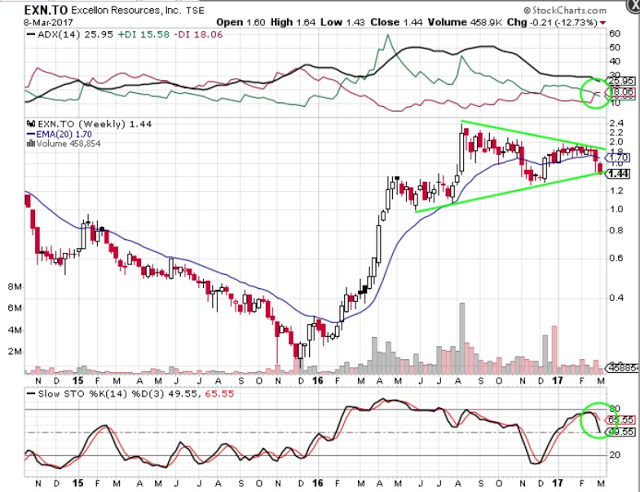Click the candlestick icon before EXN.TO (Weekly)
The image size is (640, 492).
(x=31, y=124)
